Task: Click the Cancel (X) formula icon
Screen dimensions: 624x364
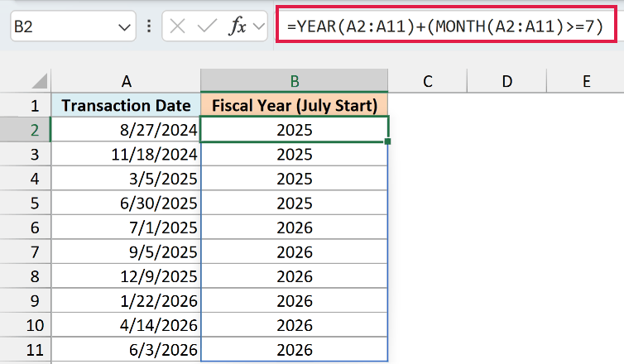Action: (x=177, y=26)
